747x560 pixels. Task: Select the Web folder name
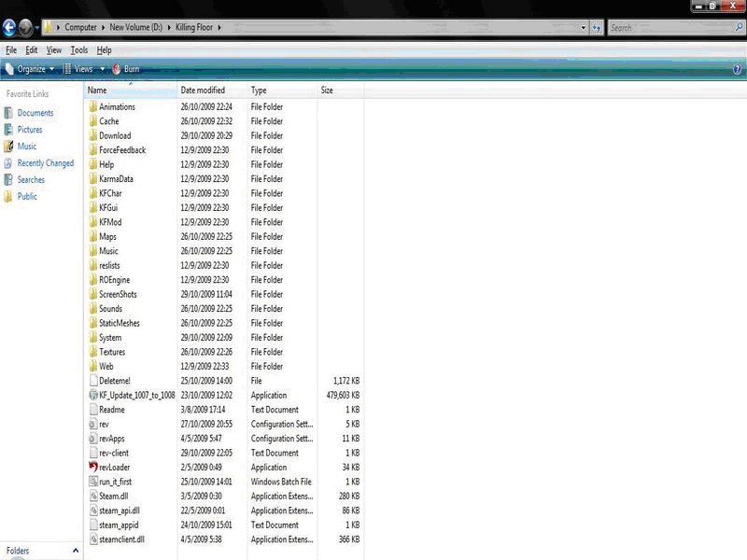pyautogui.click(x=106, y=366)
